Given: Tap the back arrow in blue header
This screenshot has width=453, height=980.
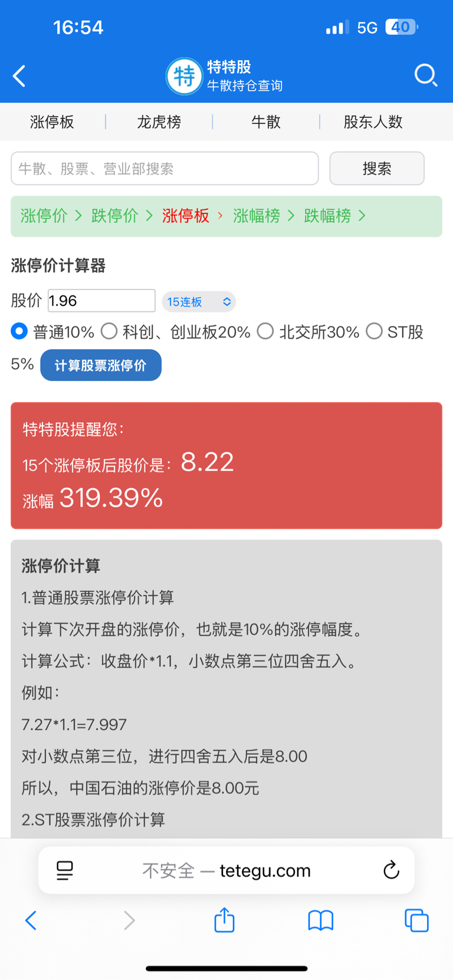Looking at the screenshot, I should pos(19,76).
